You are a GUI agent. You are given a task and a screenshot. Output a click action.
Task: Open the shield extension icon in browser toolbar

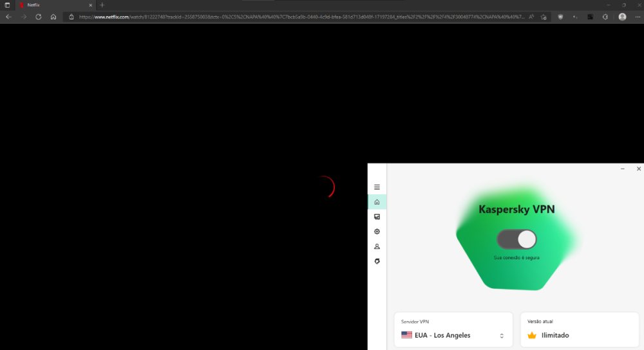pos(560,17)
